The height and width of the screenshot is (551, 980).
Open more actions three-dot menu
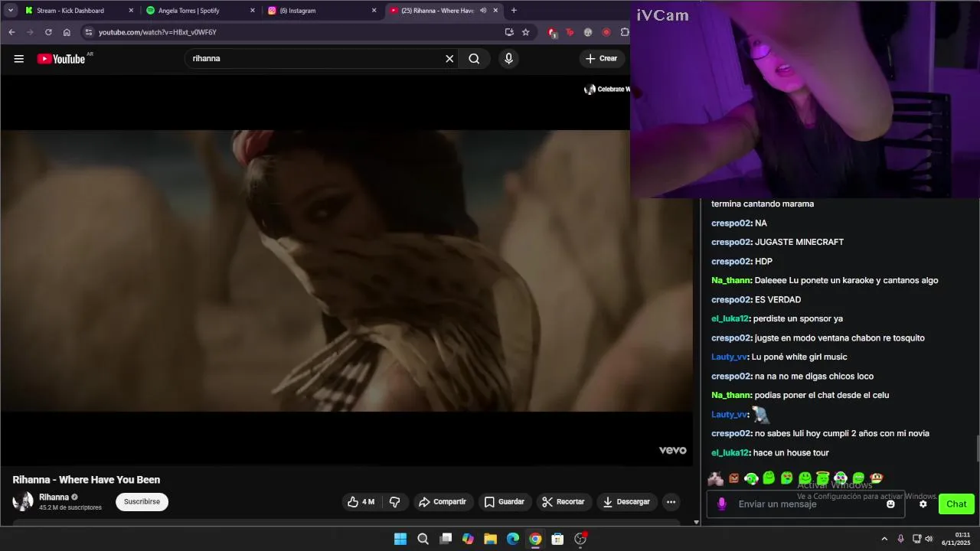[671, 502]
